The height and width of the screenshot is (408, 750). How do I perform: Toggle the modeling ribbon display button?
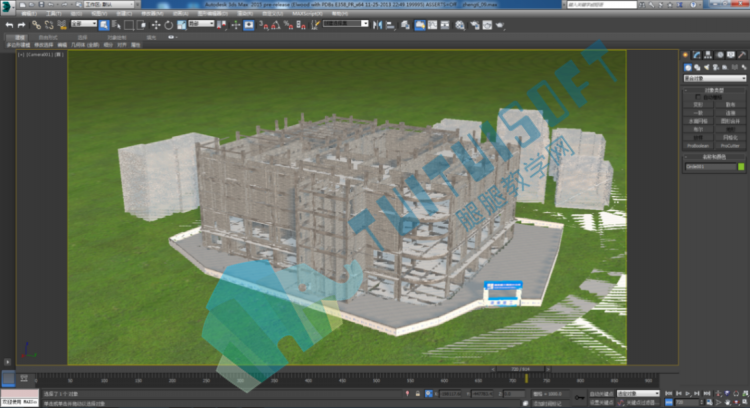click(419, 25)
